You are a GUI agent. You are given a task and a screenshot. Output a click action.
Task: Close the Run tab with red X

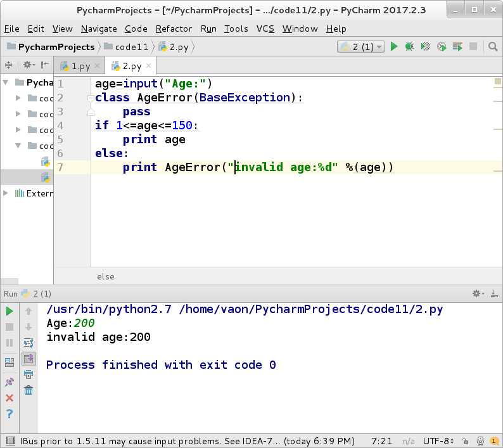[10, 398]
